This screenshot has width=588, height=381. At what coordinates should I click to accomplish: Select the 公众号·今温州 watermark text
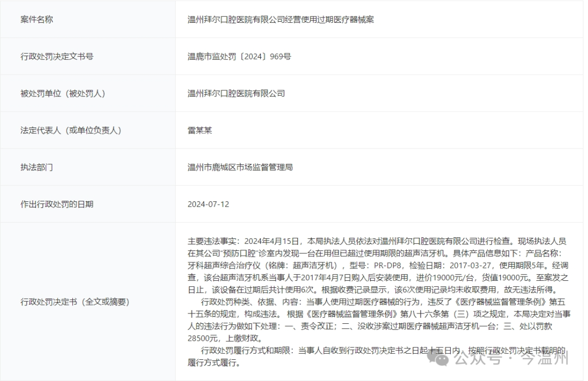514,359
